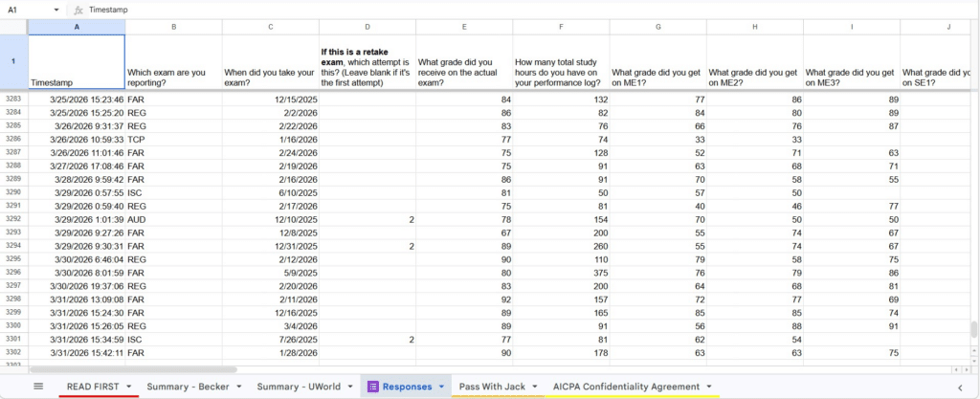Click timestamp cell 3/26/2026 10:59:33
The height and width of the screenshot is (399, 980).
coord(77,140)
